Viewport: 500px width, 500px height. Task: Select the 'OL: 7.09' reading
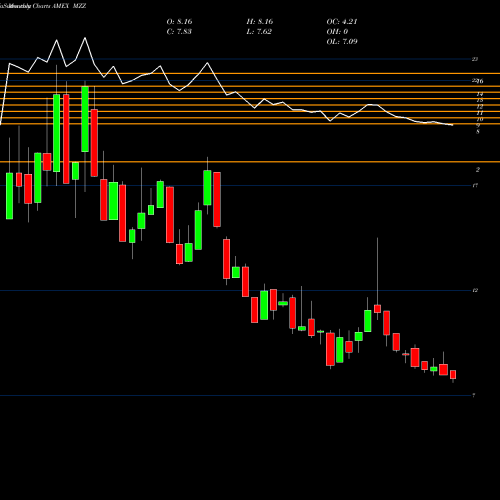coord(342,42)
